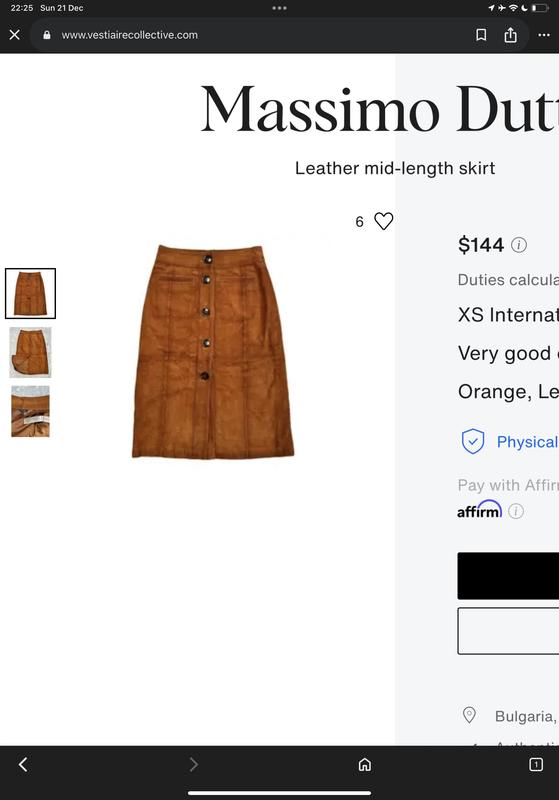559x800 pixels.
Task: Go to browser home page icon
Action: 365,764
